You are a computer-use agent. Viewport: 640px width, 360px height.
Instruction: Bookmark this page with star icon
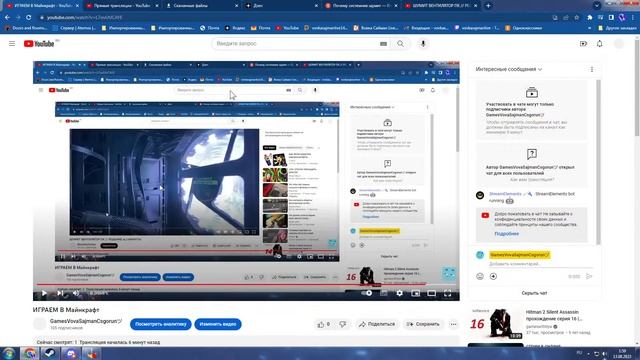coord(576,18)
